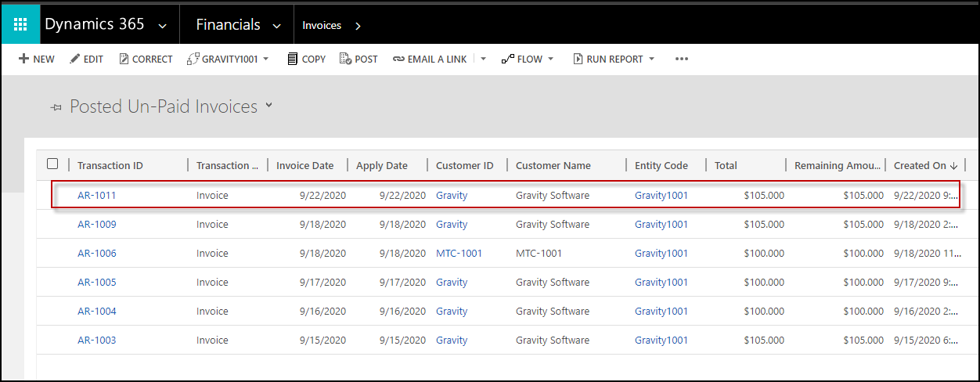Click the Invoices navigation item
The image size is (980, 382).
tap(322, 25)
